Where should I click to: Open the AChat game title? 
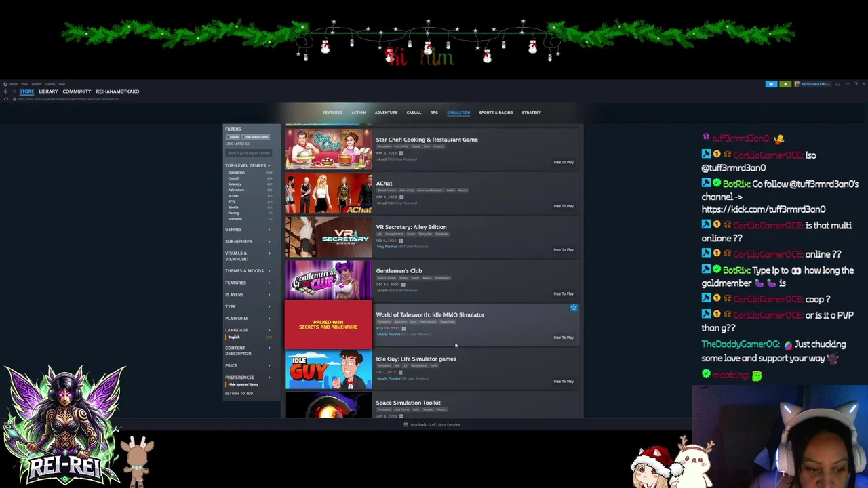[384, 184]
